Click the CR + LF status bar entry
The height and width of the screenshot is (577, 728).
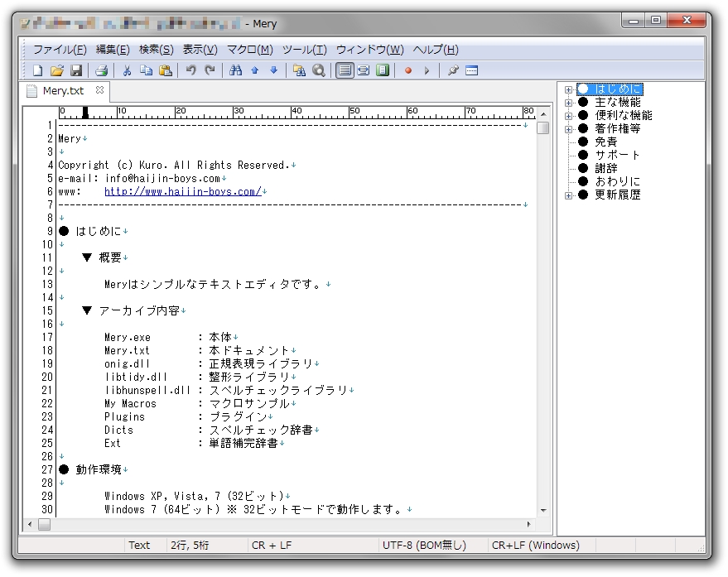(272, 546)
